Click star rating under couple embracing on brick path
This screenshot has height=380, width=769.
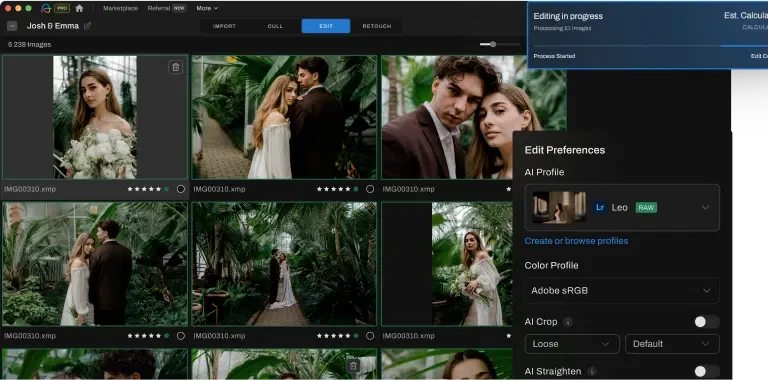coord(333,189)
